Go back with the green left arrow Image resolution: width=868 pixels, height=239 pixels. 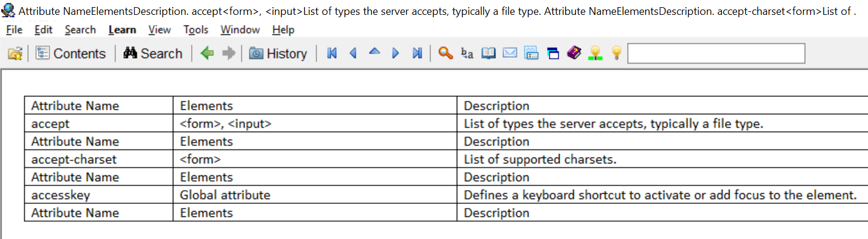click(207, 54)
